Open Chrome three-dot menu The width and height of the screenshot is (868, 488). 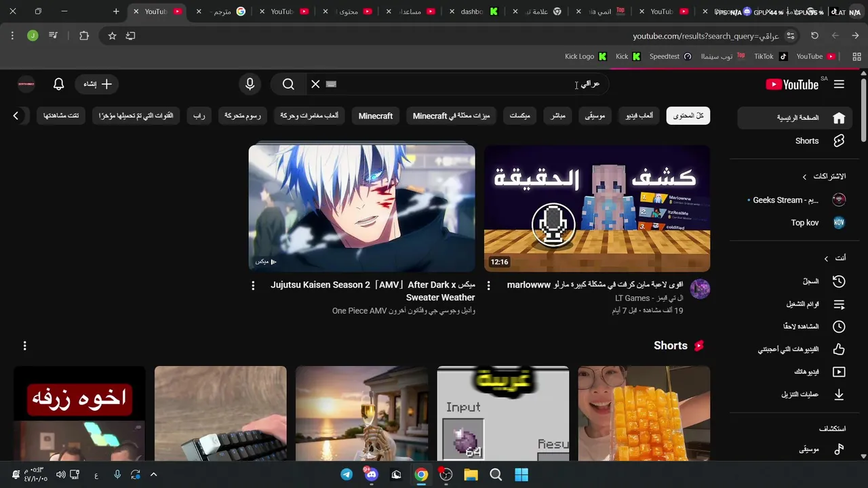12,36
